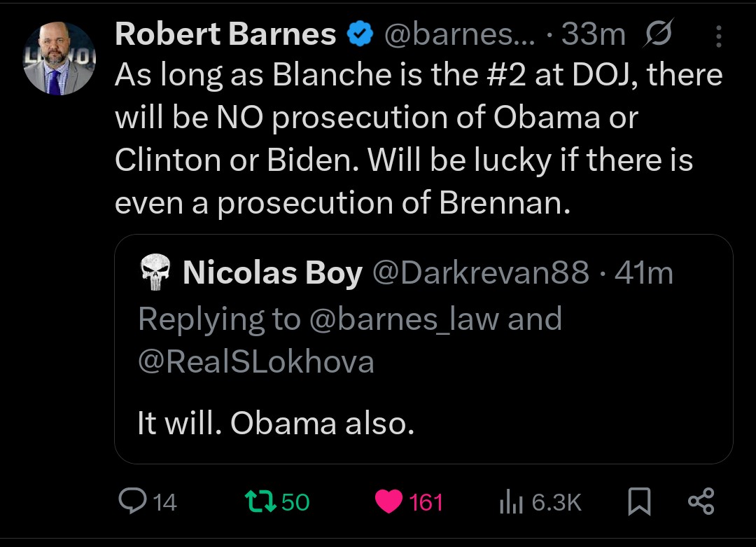Open the three-dot more options menu

(x=720, y=34)
